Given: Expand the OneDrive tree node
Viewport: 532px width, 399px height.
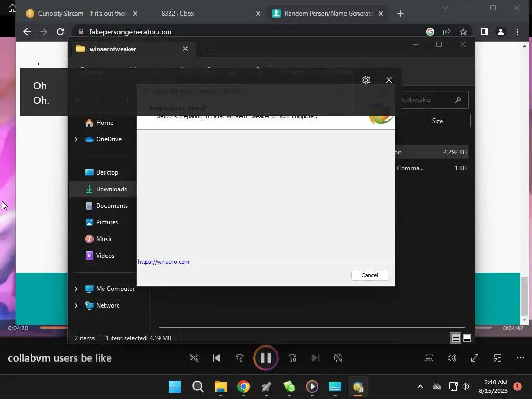Looking at the screenshot, I should [76, 139].
